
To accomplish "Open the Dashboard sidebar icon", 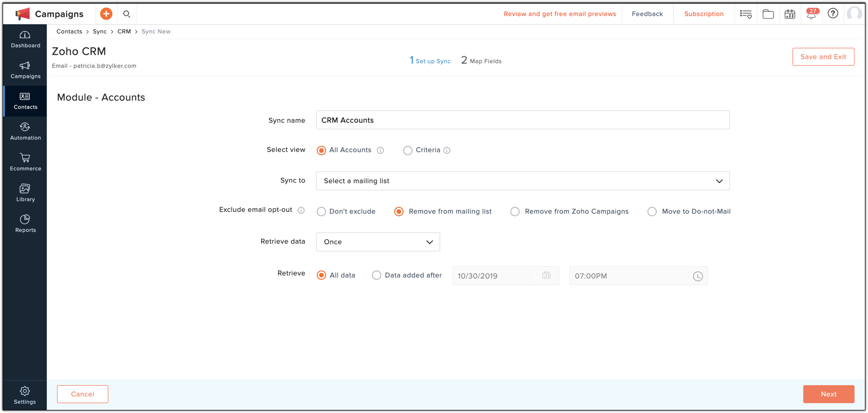I will coord(25,40).
